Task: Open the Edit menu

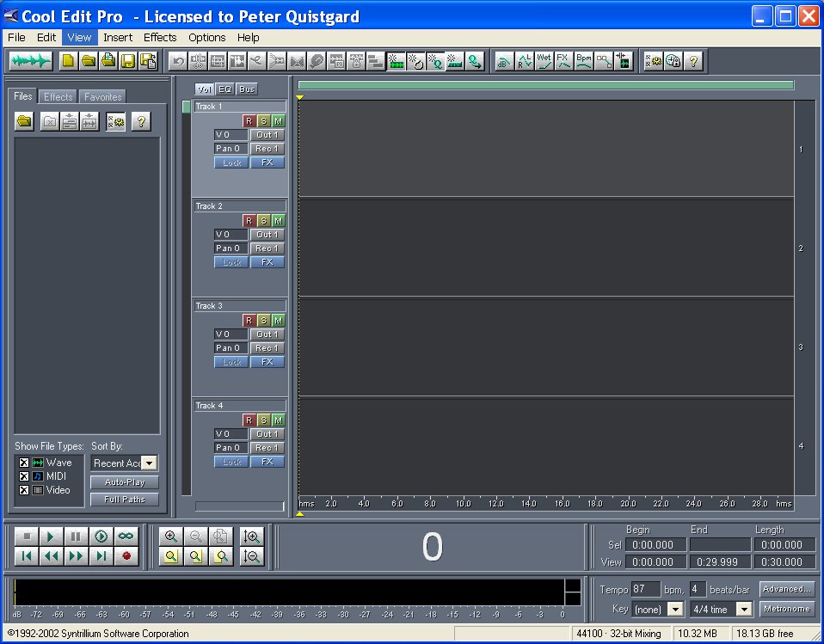Action: pyautogui.click(x=46, y=37)
